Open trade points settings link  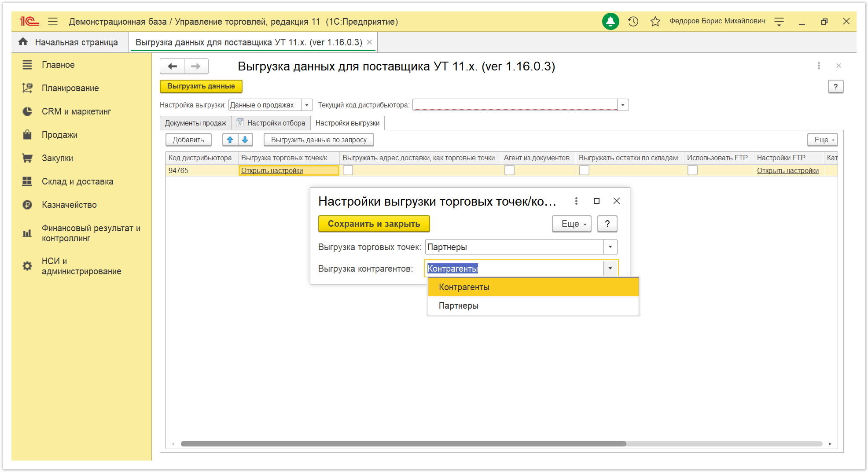tap(272, 170)
